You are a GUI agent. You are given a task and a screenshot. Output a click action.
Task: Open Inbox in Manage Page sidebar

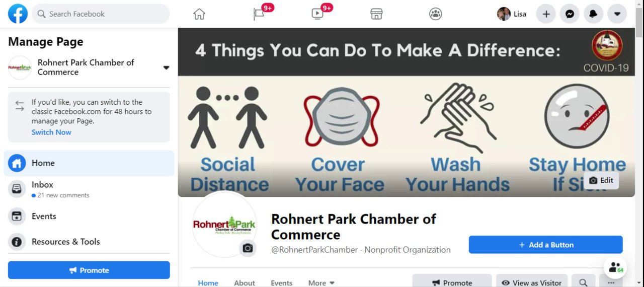89,189
